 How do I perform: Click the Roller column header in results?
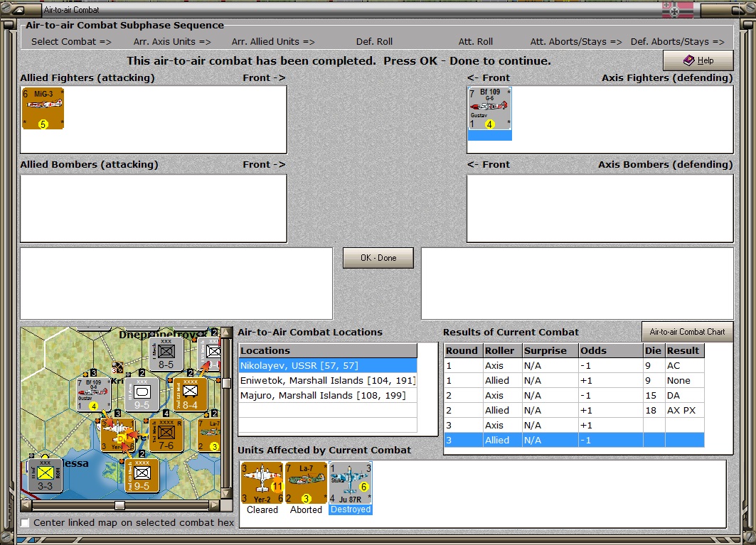coord(502,350)
